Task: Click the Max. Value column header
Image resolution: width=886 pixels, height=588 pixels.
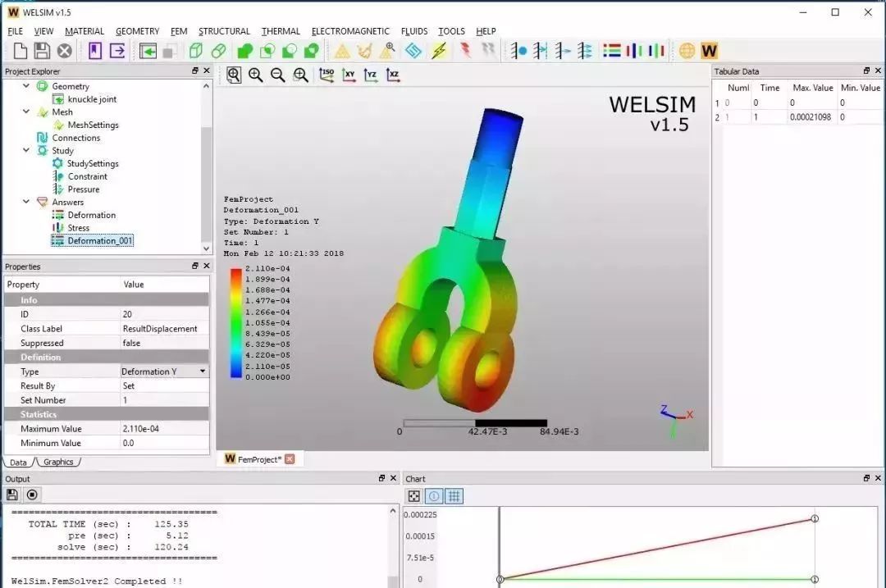Action: 812,88
